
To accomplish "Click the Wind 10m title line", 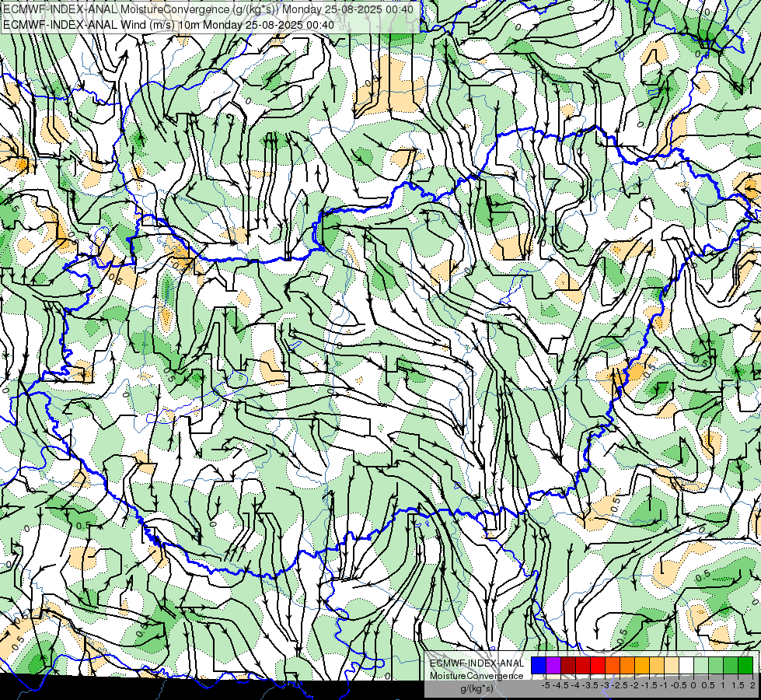I will 169,24.
